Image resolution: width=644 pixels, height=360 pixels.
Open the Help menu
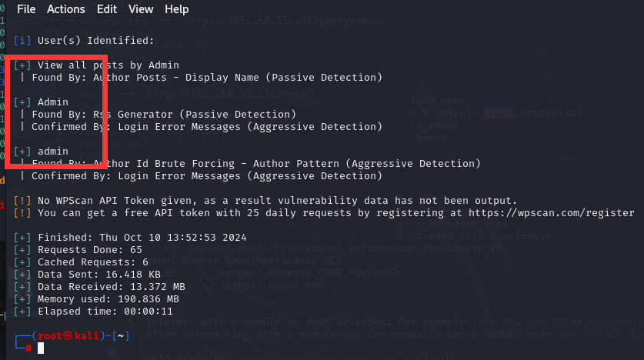tap(177, 9)
